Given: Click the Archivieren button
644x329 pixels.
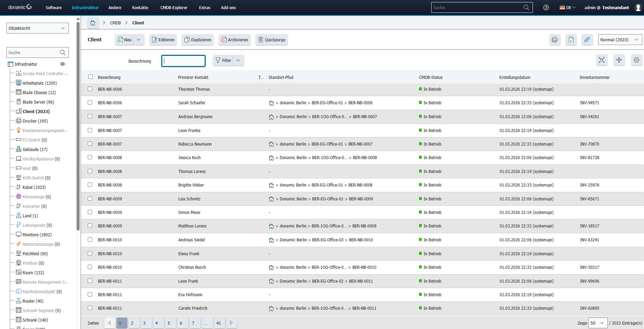Looking at the screenshot, I should point(234,40).
